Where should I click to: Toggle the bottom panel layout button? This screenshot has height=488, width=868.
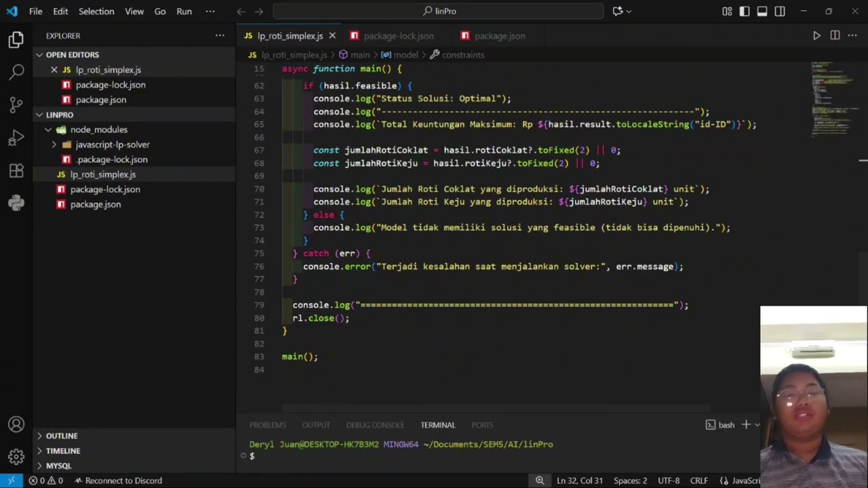pyautogui.click(x=762, y=12)
